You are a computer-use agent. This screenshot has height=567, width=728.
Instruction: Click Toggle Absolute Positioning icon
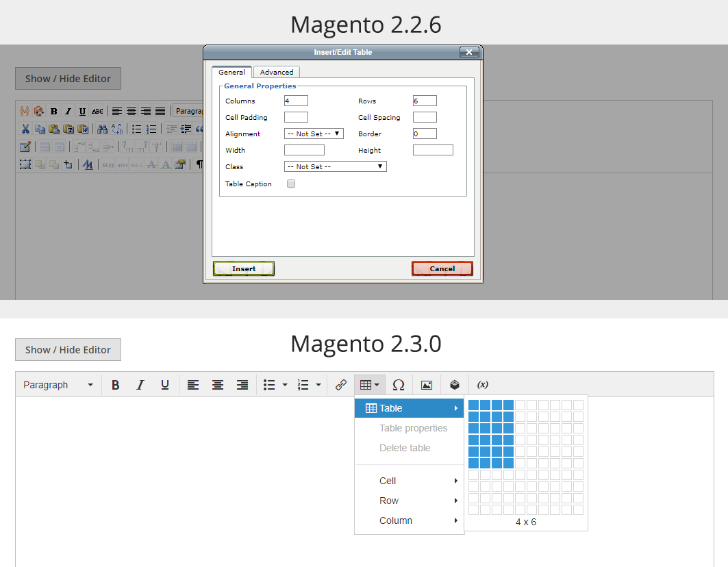coord(68,164)
